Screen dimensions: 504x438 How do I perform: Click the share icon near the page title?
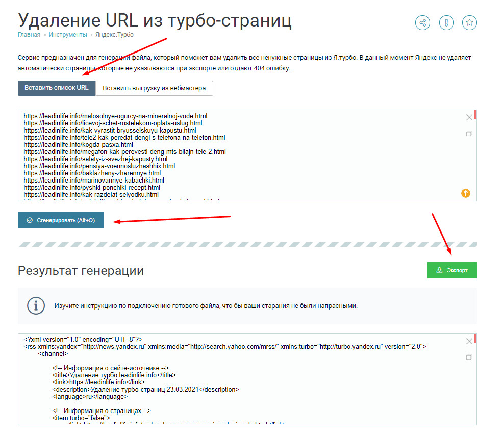[422, 23]
